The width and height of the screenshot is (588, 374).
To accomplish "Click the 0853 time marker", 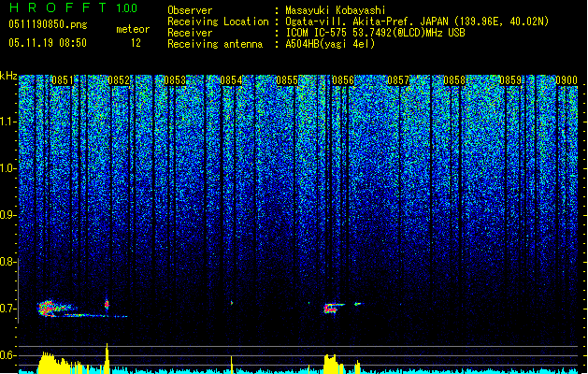I will coord(175,80).
